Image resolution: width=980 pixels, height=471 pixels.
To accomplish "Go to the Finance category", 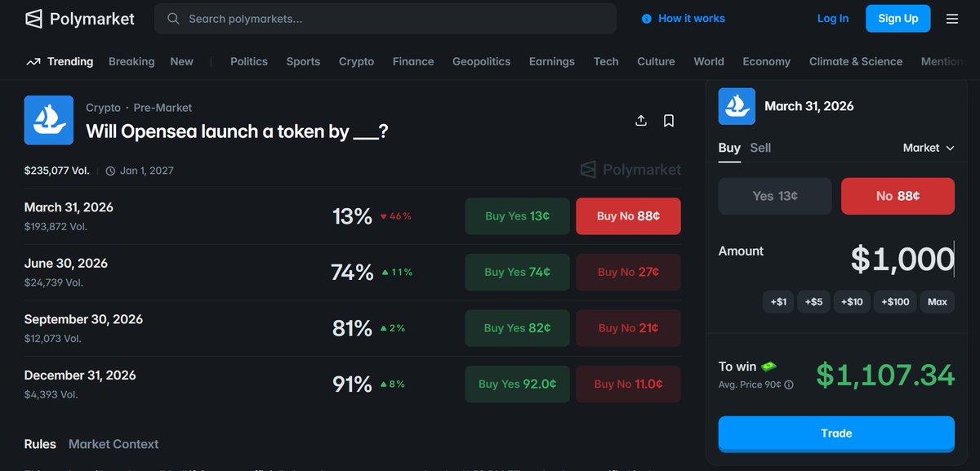I will click(x=413, y=62).
